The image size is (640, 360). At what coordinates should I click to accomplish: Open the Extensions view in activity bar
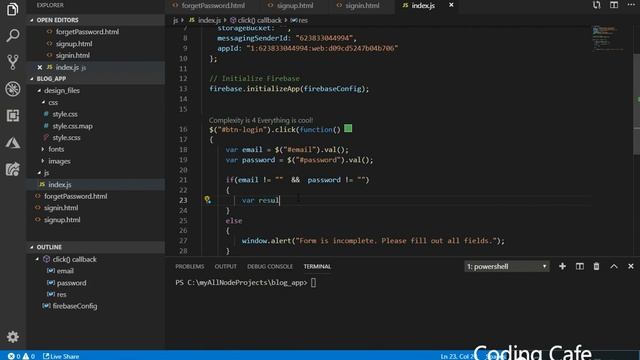pyautogui.click(x=13, y=116)
